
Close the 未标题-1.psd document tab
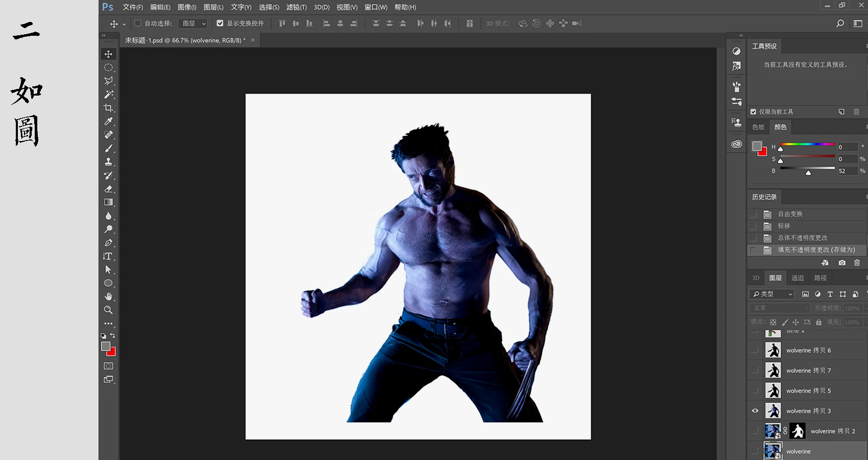(252, 40)
